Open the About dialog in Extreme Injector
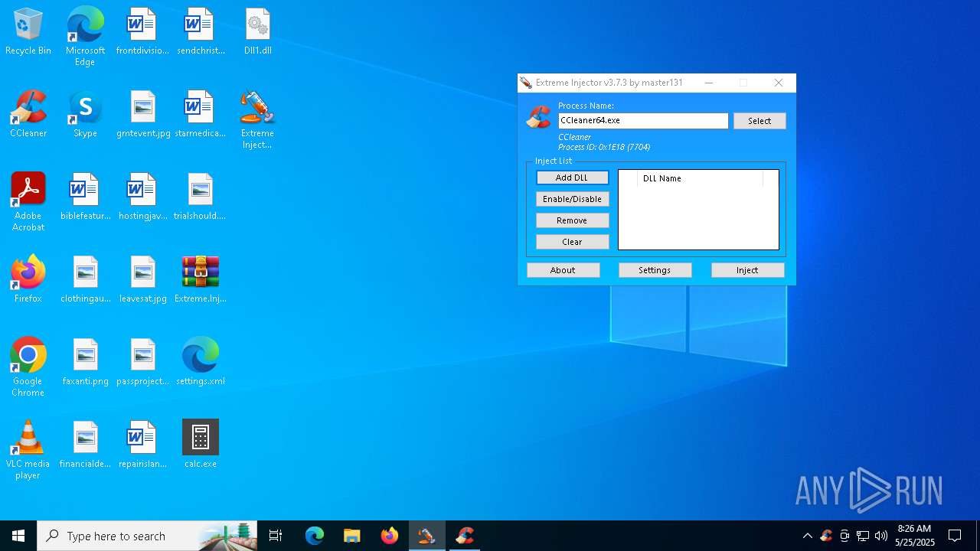This screenshot has height=551, width=980. pyautogui.click(x=563, y=270)
